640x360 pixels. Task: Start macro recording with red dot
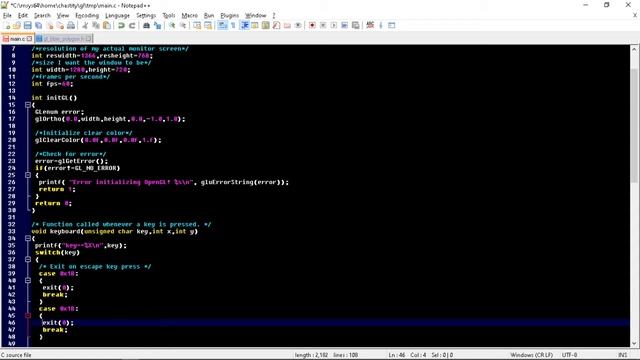(312, 25)
